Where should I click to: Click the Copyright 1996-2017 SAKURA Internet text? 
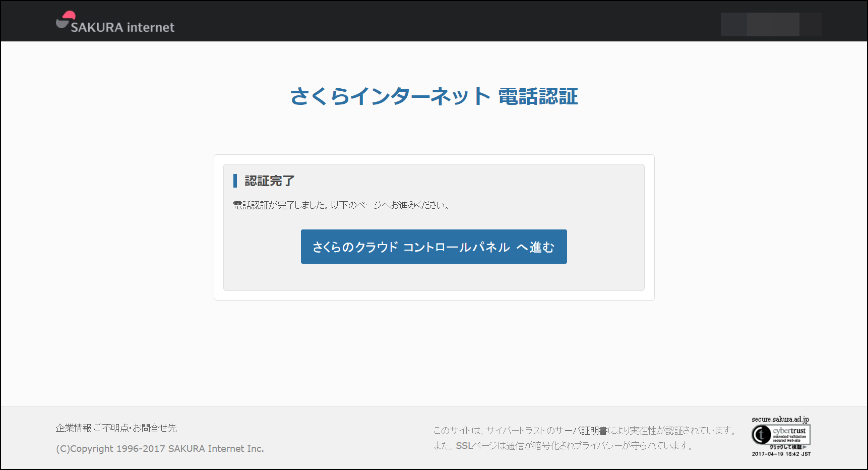pos(160,448)
